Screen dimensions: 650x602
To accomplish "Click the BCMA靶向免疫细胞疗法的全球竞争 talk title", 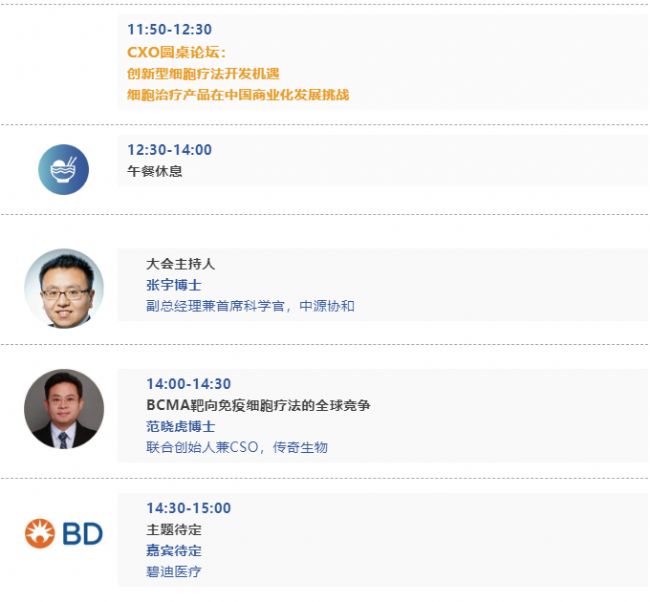I will tap(258, 405).
